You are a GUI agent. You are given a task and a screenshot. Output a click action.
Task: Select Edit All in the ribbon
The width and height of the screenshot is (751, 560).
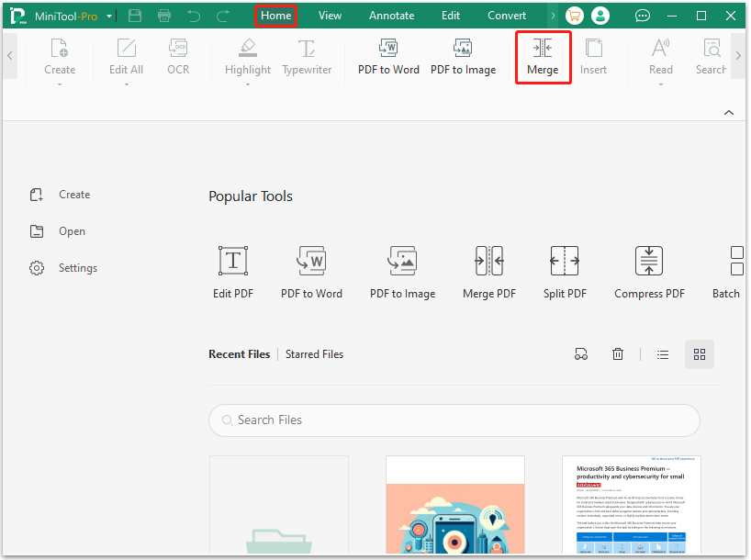click(127, 57)
